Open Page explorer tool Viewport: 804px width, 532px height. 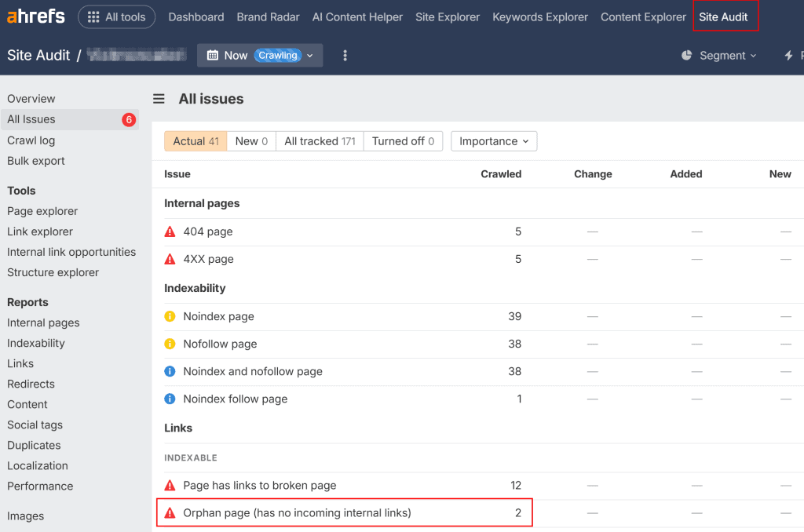tap(42, 211)
